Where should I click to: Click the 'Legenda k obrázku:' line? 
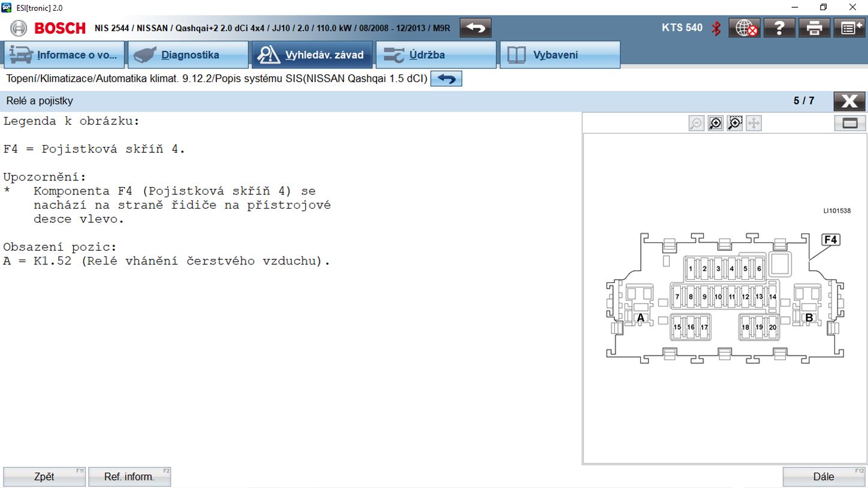[71, 121]
